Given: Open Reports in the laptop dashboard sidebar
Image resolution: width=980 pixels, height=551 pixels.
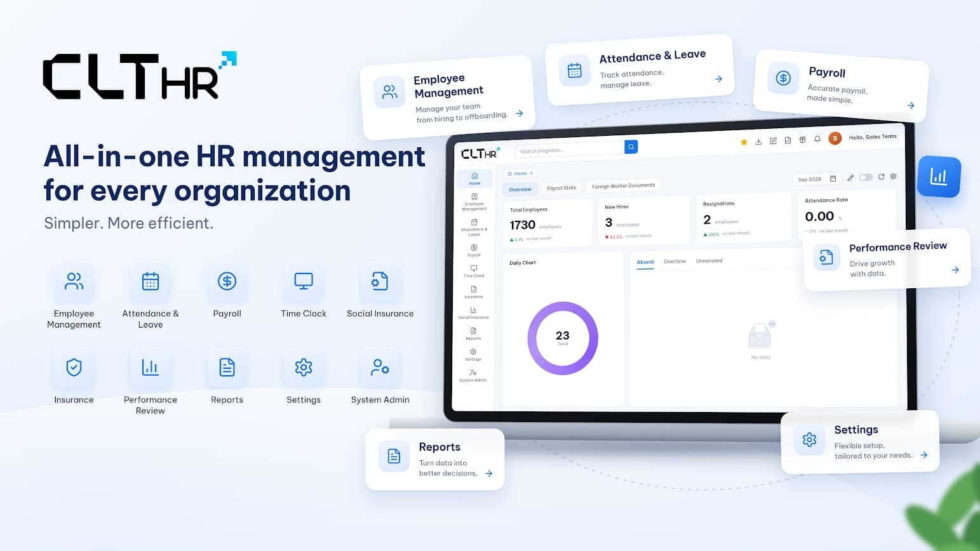Looking at the screenshot, I should click(473, 334).
